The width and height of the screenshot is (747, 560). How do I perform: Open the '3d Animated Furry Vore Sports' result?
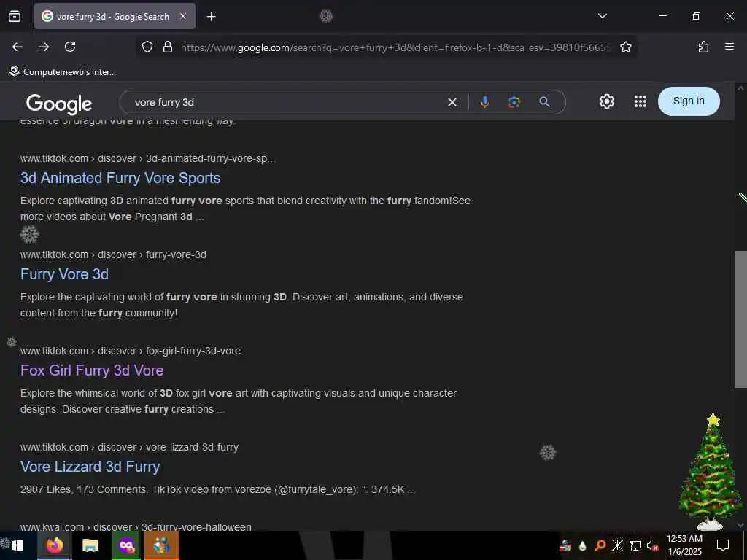point(120,178)
